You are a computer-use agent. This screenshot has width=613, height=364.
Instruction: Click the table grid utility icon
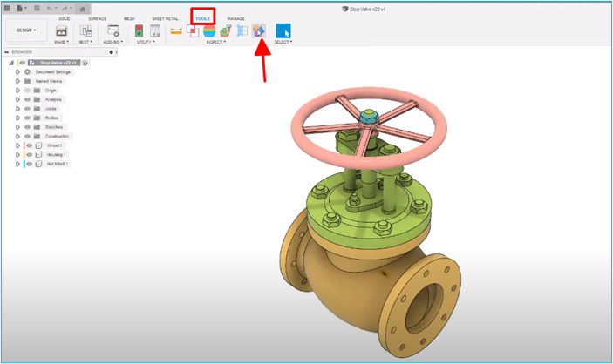(x=155, y=30)
